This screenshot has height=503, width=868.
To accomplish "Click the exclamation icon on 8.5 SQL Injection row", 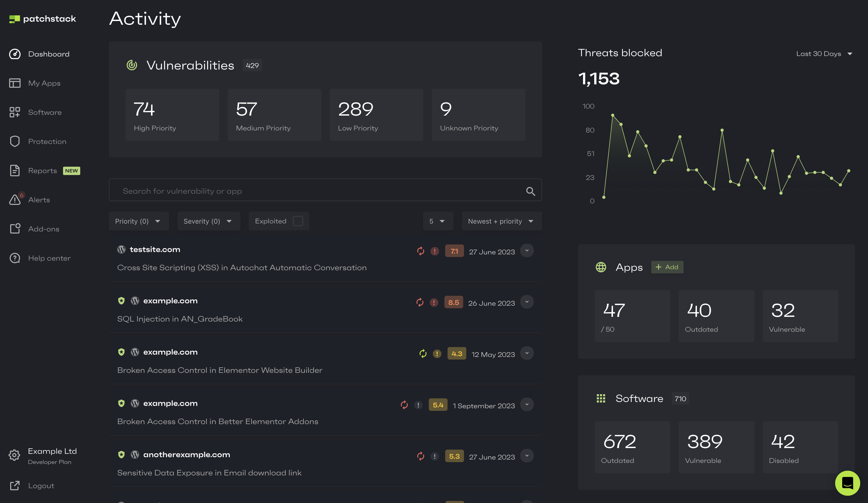I will [x=434, y=303].
